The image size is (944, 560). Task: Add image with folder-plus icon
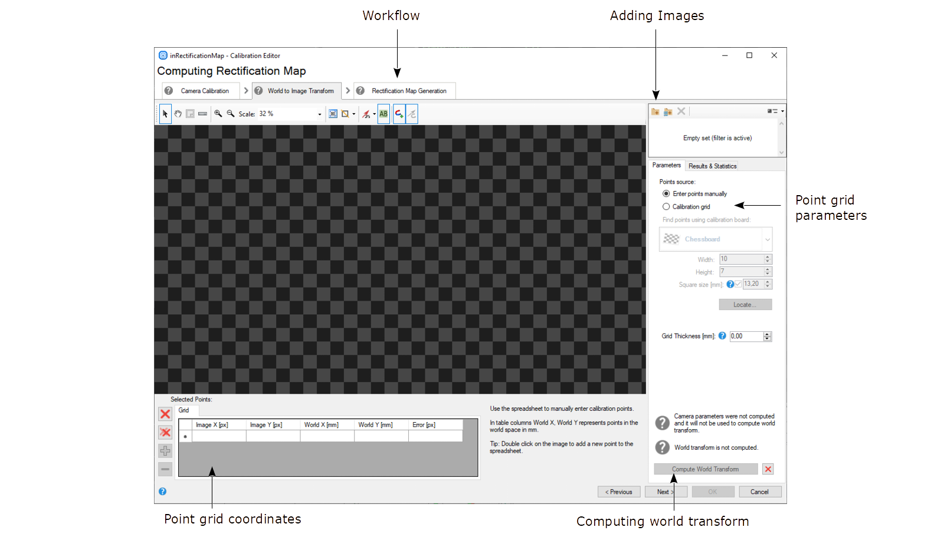[655, 111]
